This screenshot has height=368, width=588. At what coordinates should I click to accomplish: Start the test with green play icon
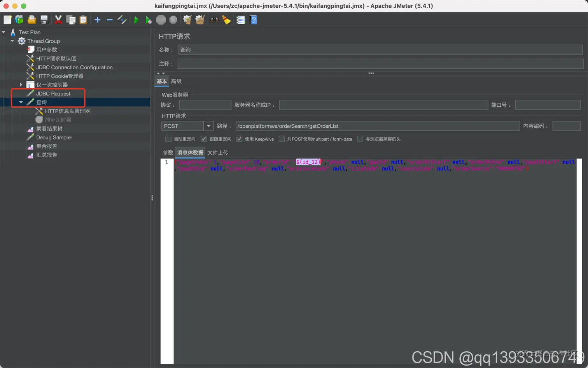(136, 20)
